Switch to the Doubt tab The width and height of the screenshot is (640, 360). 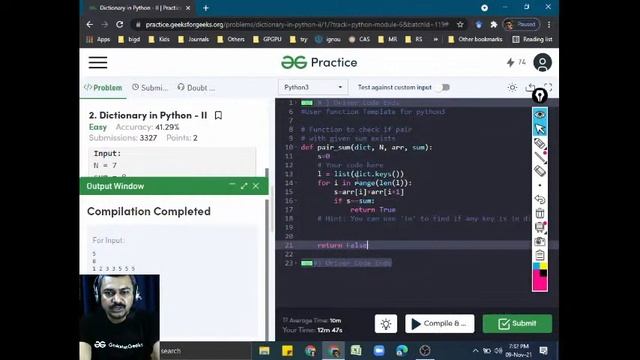196,87
